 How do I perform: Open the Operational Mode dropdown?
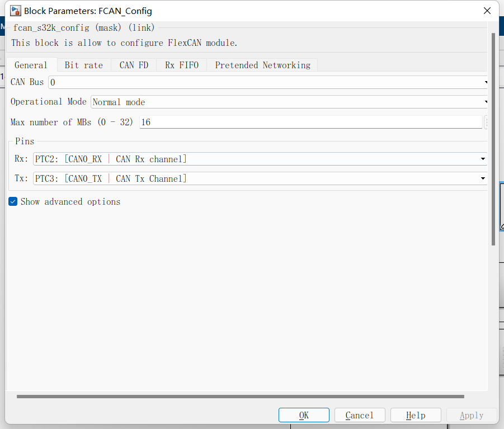pyautogui.click(x=484, y=102)
